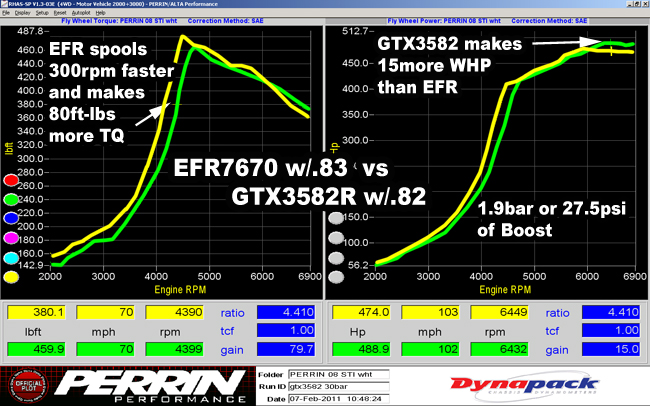Screen dimensions: 650x406
Task: Click 'Engine RPM' axis label on torque graph
Action: point(180,289)
